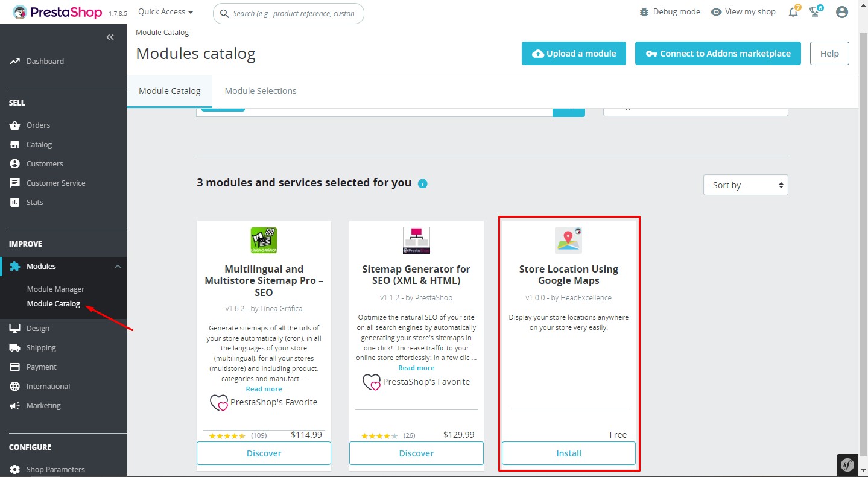The height and width of the screenshot is (477, 868).
Task: Open Customer Service section
Action: [56, 183]
